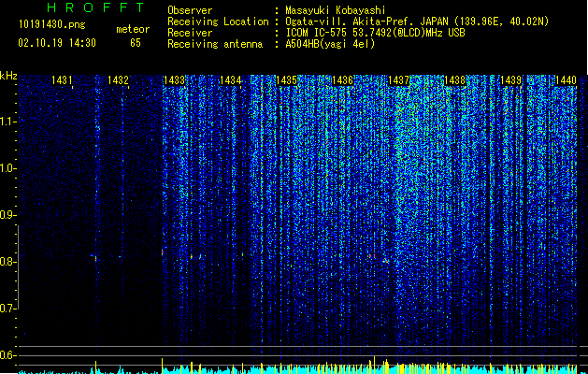Click the 1433 time marker
Image resolution: width=588 pixels, height=374 pixels.
coord(174,80)
